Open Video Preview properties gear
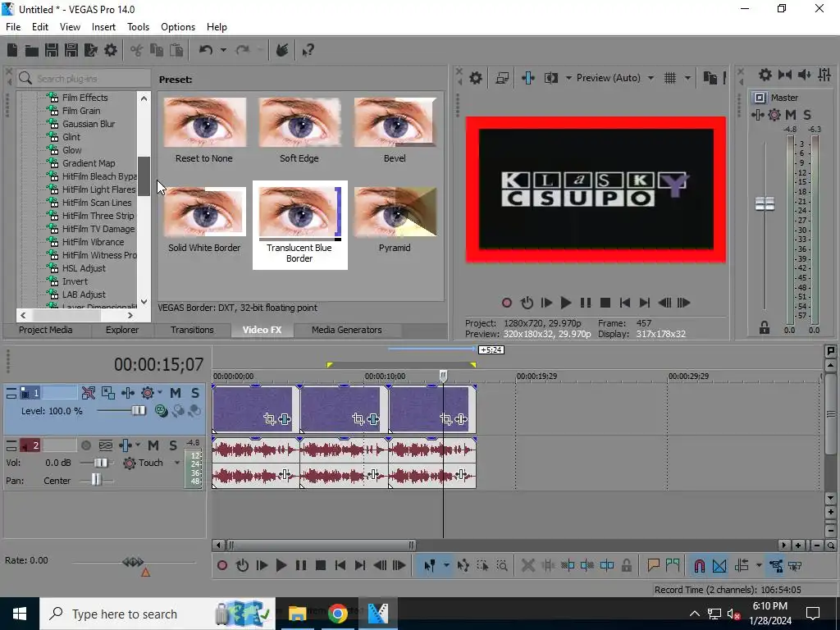The image size is (840, 630). pos(475,78)
